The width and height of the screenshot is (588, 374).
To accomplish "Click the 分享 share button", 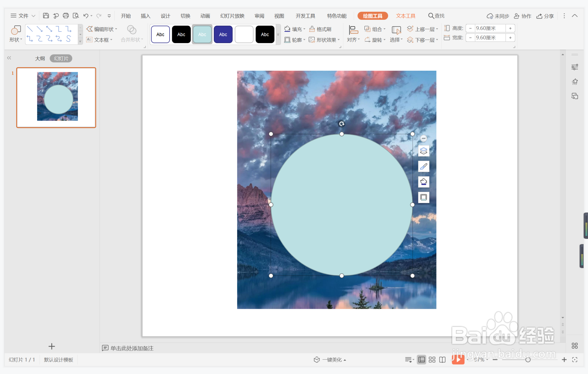I will point(545,16).
